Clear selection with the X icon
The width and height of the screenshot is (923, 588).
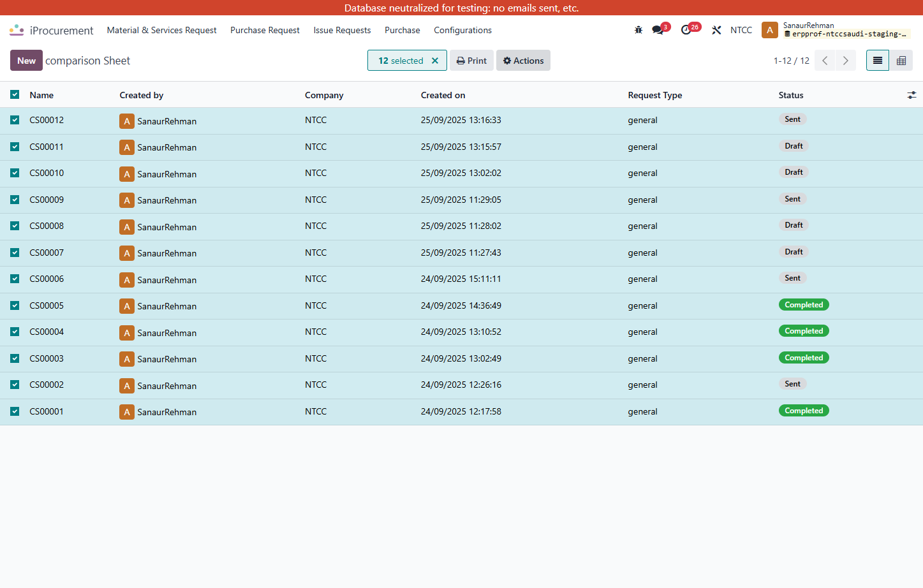pos(435,61)
